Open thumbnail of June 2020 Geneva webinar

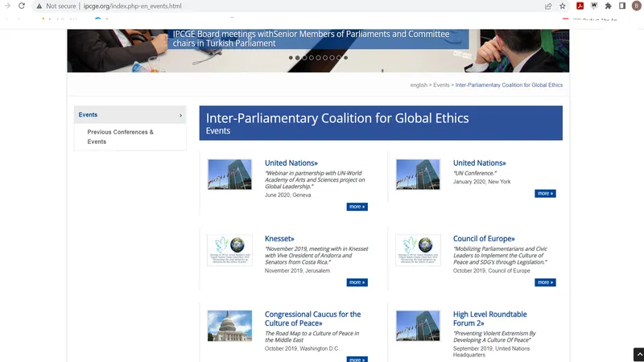point(229,175)
